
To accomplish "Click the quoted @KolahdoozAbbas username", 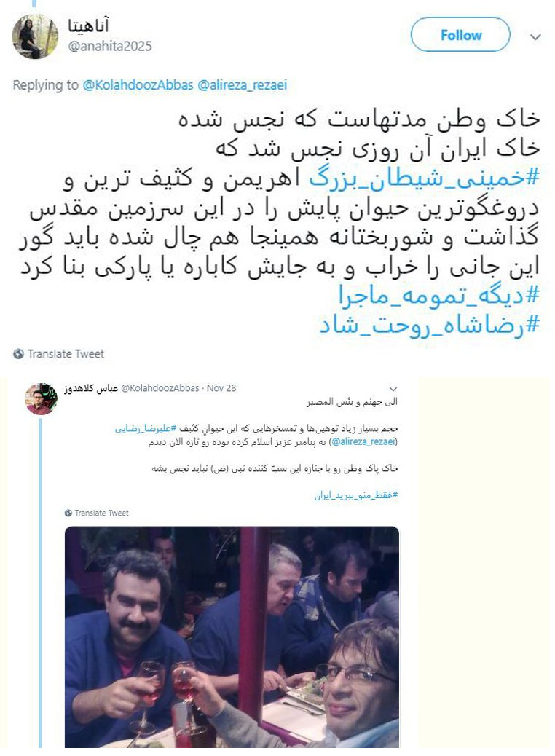I will (159, 388).
